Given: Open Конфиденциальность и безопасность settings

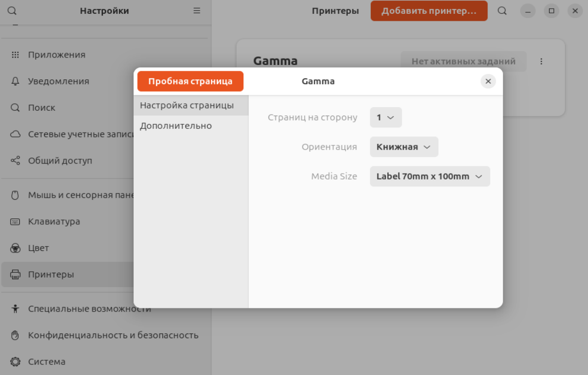Looking at the screenshot, I should click(x=113, y=335).
